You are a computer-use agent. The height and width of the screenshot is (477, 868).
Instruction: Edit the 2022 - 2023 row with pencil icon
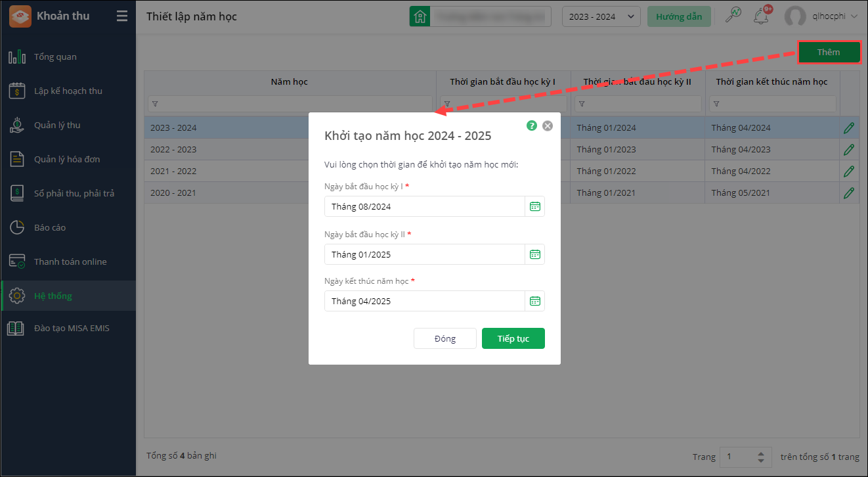click(x=849, y=150)
